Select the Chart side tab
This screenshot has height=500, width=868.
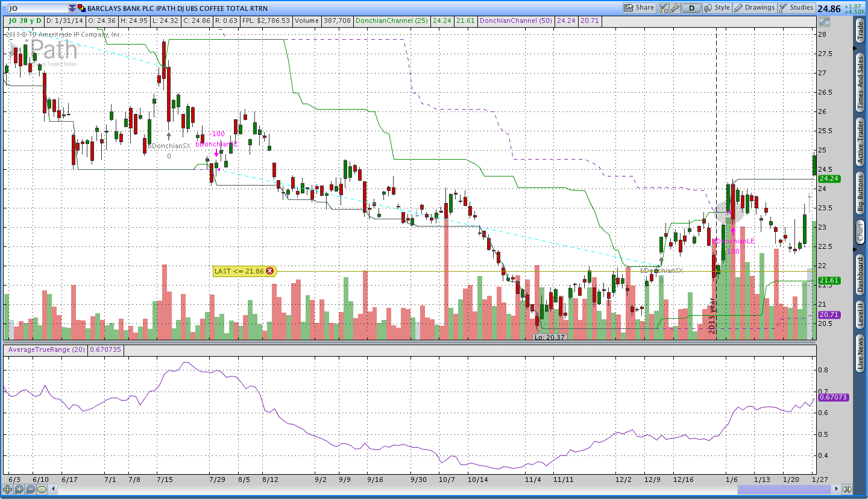coord(860,232)
